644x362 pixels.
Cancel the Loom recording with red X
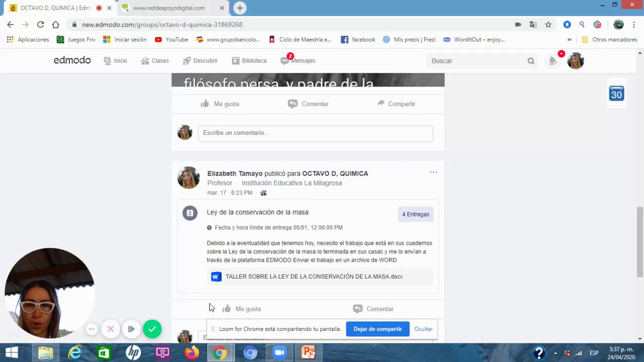click(111, 329)
